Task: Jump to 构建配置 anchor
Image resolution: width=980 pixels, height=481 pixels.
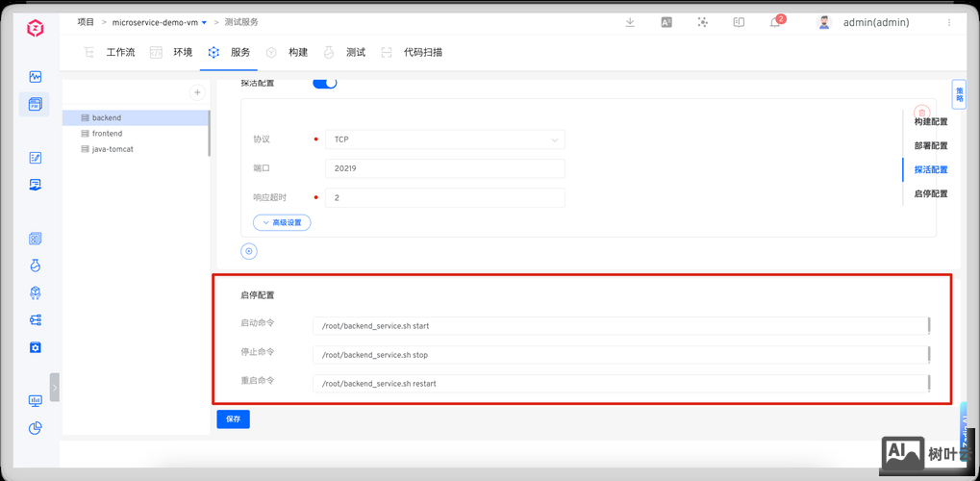Action: tap(931, 121)
